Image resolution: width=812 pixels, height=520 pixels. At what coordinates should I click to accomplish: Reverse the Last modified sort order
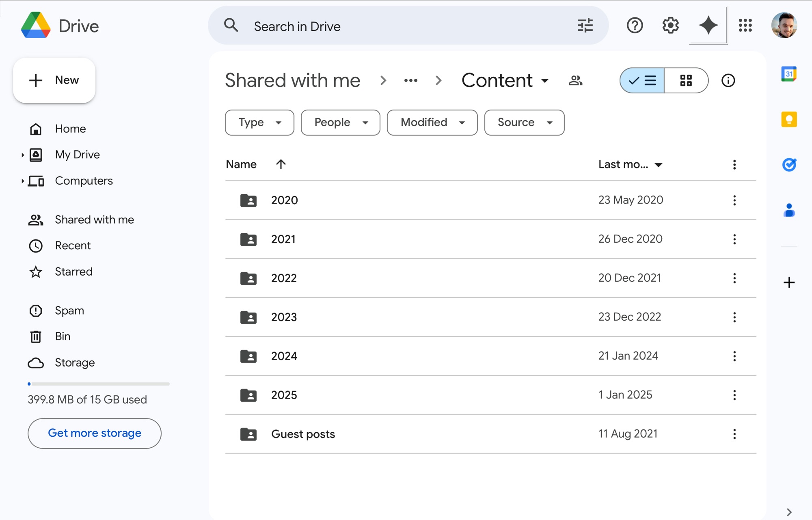pyautogui.click(x=630, y=164)
